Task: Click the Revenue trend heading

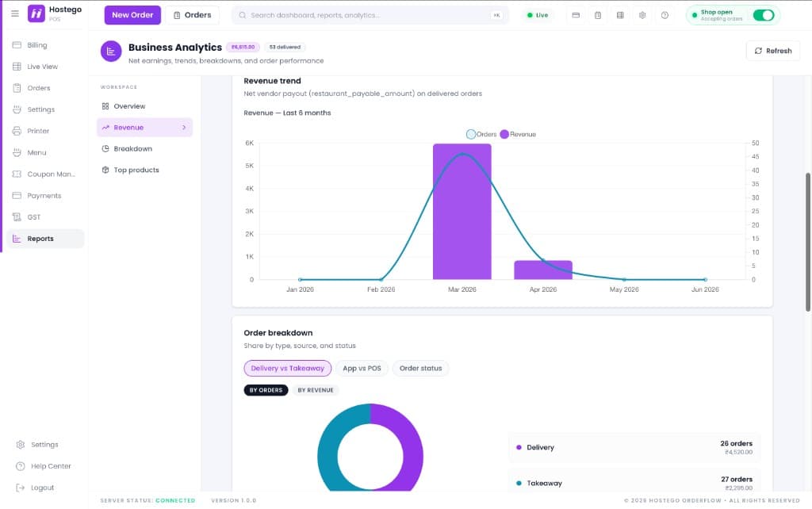Action: 273,81
